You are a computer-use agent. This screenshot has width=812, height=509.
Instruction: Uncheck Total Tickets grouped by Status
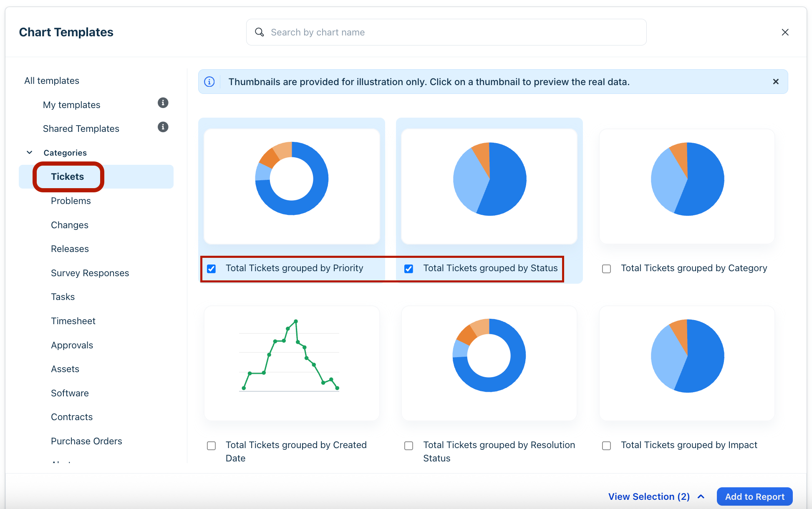[x=409, y=269]
